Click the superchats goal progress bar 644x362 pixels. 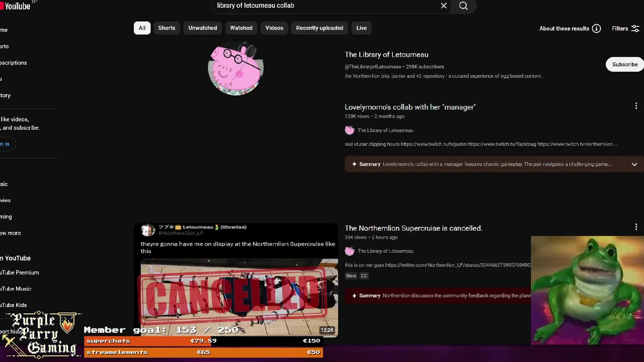click(x=203, y=341)
